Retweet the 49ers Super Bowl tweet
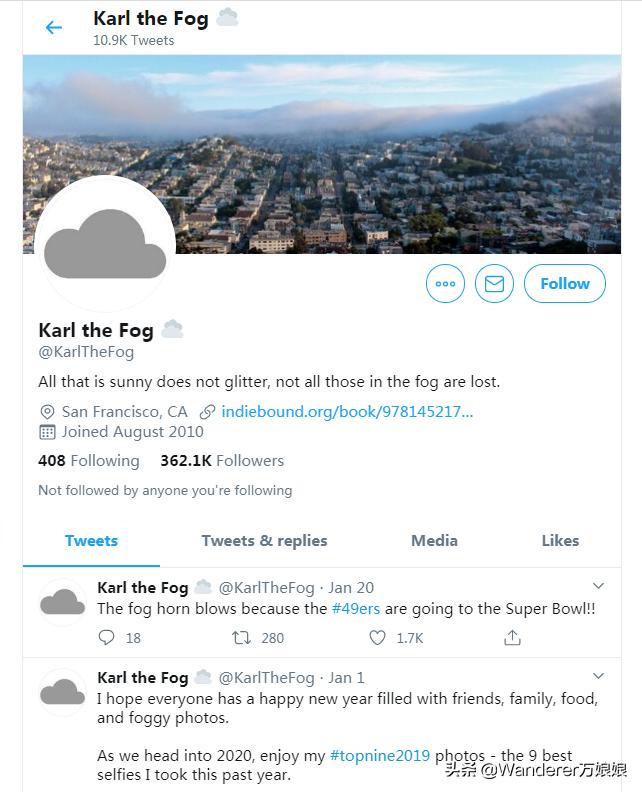 coord(242,637)
